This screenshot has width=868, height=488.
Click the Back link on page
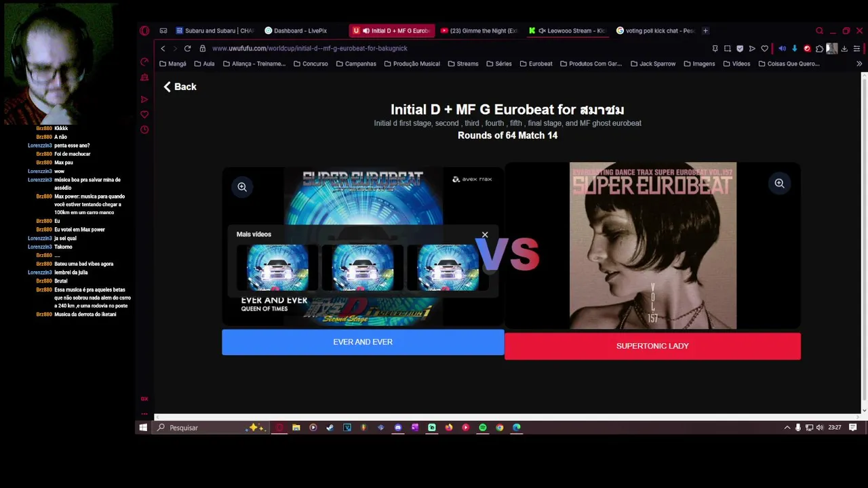click(x=180, y=87)
